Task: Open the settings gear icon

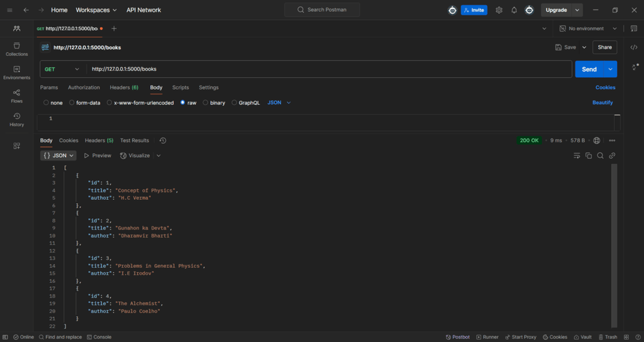Action: (x=499, y=10)
